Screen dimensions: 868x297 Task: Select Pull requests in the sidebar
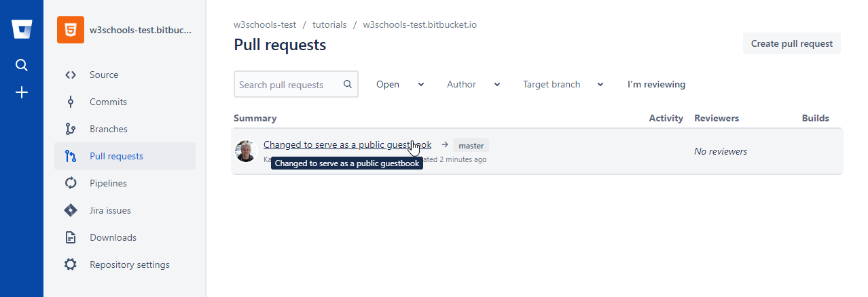click(x=116, y=157)
